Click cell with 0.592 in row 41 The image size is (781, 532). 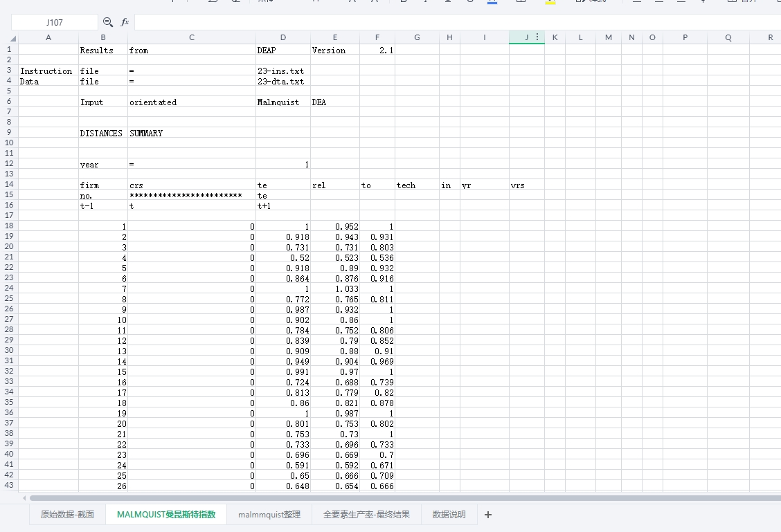(334, 466)
